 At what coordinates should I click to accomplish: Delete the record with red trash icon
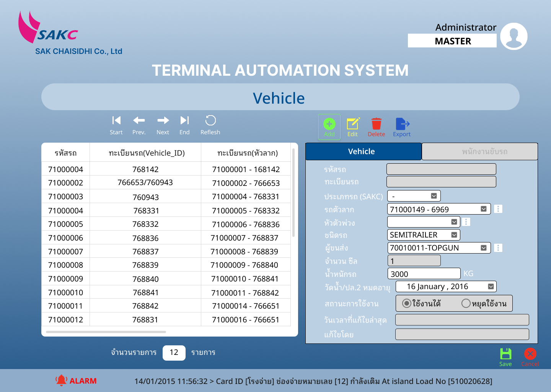coord(377,124)
